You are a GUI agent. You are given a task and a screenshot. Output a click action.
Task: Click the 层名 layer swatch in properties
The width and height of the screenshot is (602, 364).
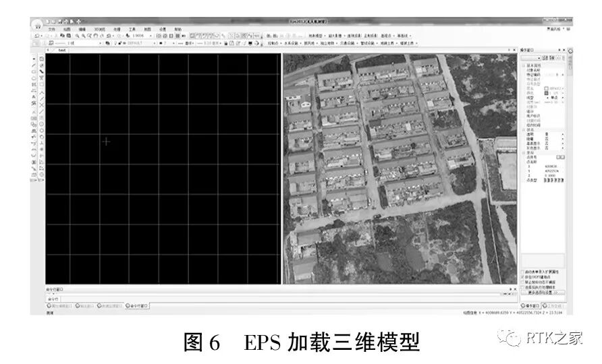(546, 88)
